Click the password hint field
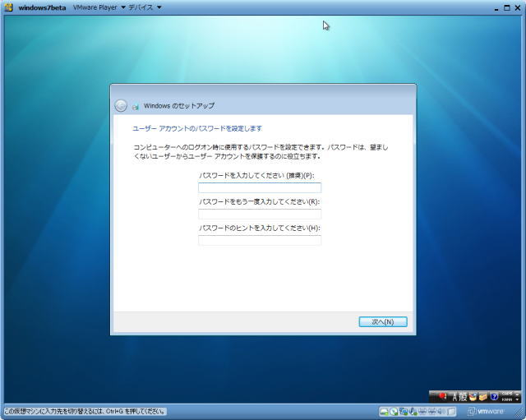The height and width of the screenshot is (420, 526). click(x=260, y=240)
